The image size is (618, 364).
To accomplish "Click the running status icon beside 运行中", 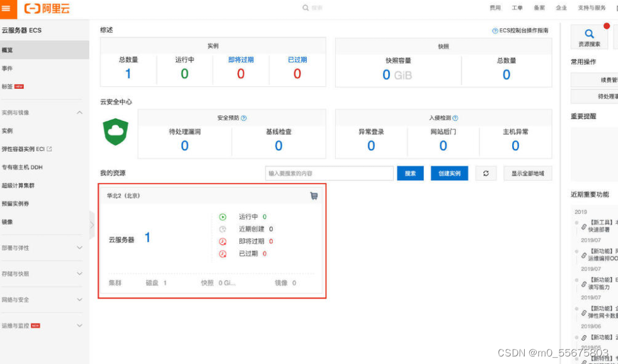I will coord(222,217).
